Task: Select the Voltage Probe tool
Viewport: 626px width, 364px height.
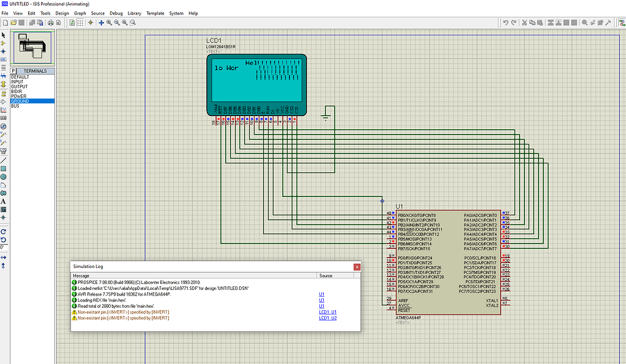Action: pyautogui.click(x=4, y=135)
